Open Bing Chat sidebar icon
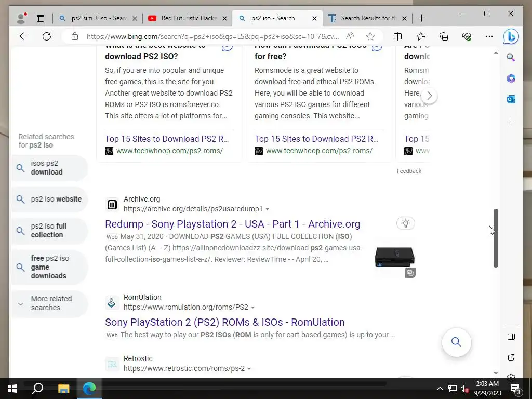 point(511,36)
